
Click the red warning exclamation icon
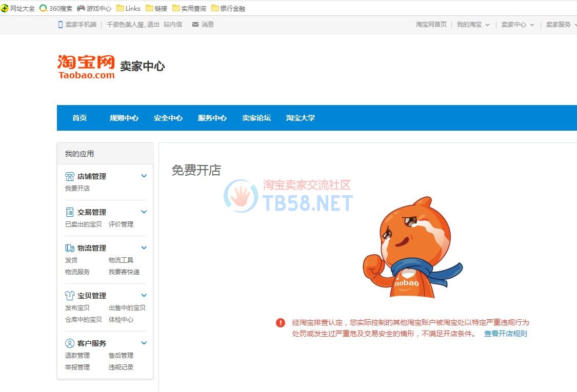click(281, 322)
